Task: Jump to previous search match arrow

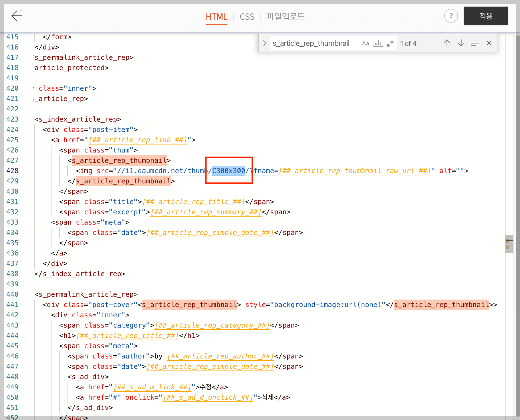Action: click(x=447, y=43)
